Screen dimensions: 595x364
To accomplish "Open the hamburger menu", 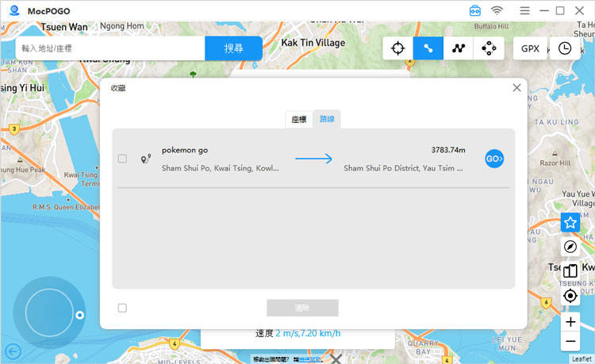I will point(525,10).
